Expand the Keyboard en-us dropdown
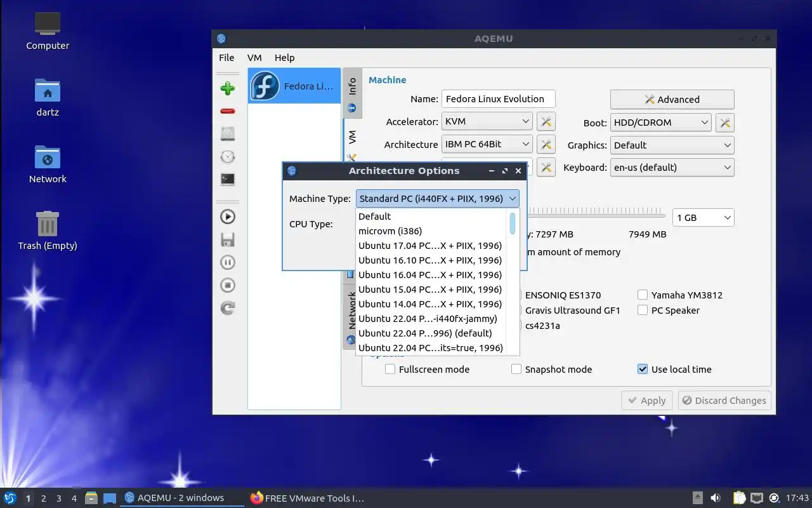812x508 pixels. [x=672, y=168]
